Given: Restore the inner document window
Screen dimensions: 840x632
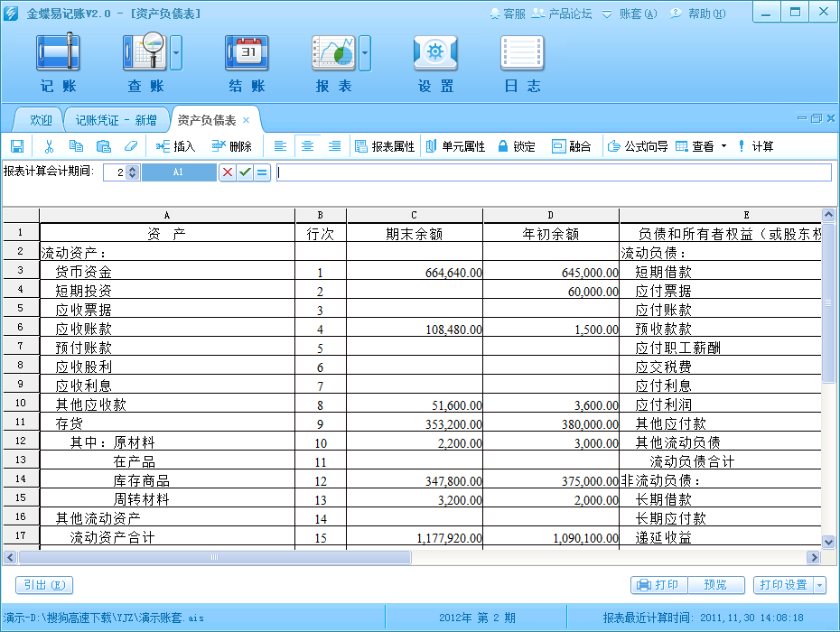Looking at the screenshot, I should [x=816, y=118].
